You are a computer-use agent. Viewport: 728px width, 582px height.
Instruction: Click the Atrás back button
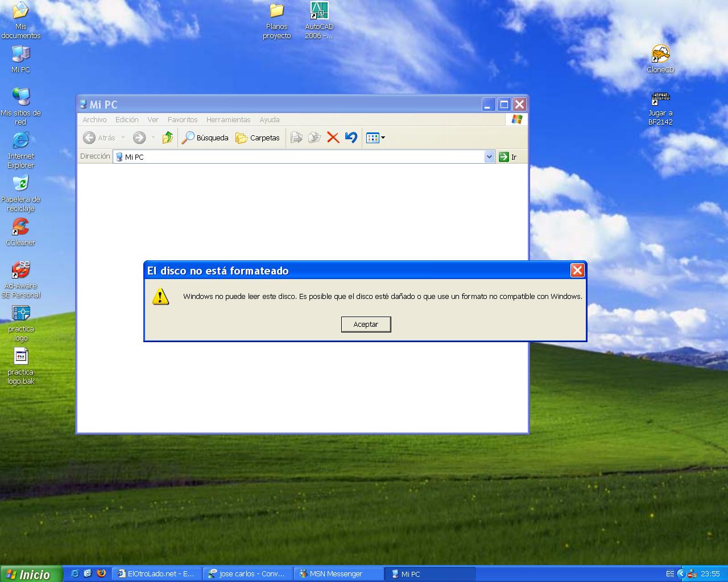(100, 138)
